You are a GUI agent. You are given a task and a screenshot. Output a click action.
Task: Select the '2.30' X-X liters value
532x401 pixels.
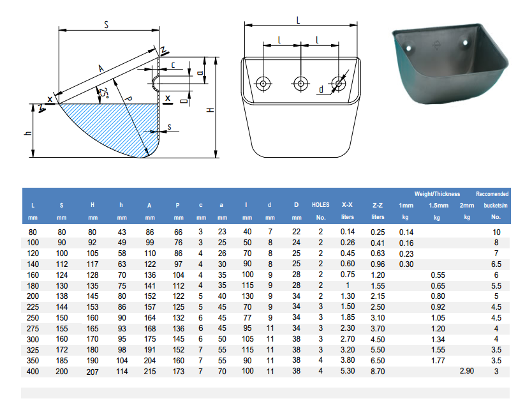tap(348, 328)
